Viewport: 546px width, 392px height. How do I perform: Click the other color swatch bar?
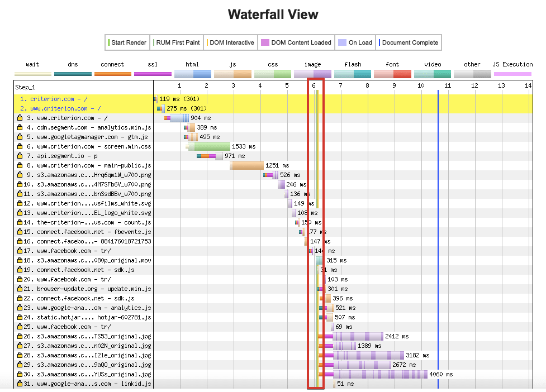(473, 74)
